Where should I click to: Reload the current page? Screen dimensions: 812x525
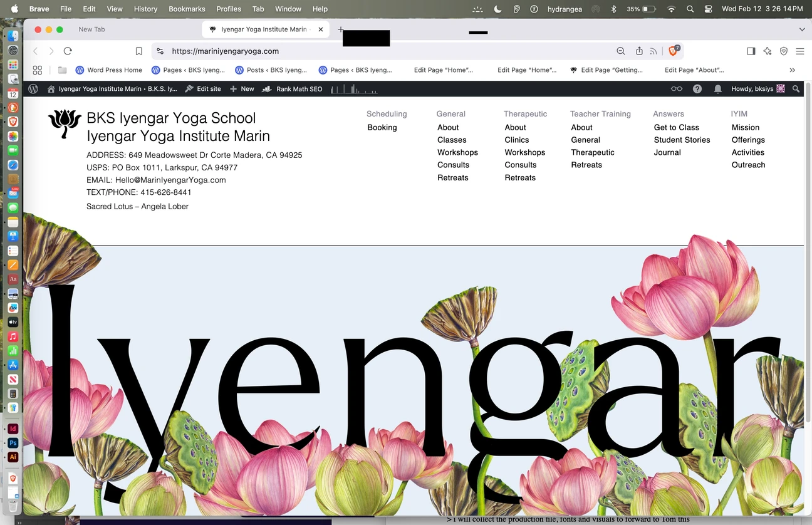68,51
